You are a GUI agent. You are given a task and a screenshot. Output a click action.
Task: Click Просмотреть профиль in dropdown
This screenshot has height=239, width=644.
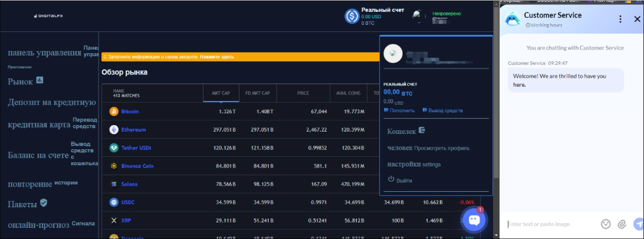click(442, 148)
